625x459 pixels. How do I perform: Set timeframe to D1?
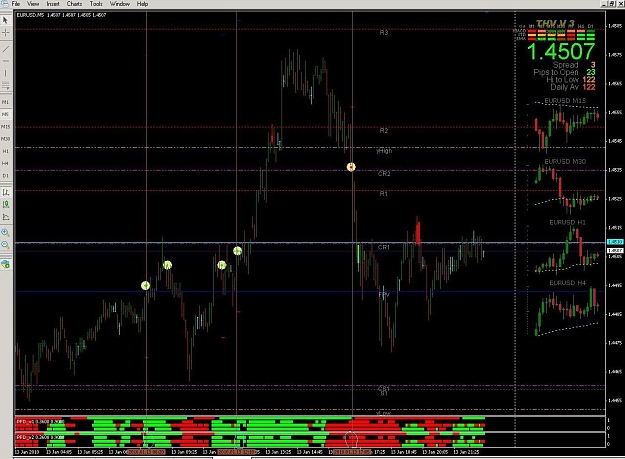(6, 176)
